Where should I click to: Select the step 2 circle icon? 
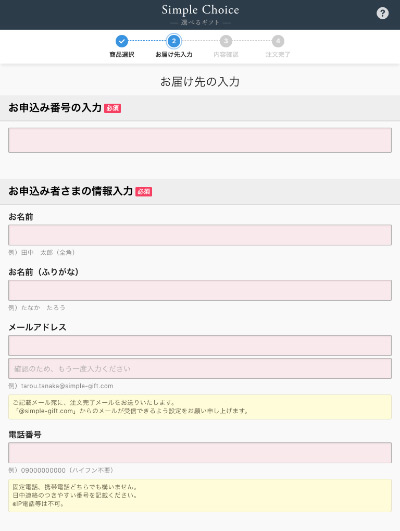pyautogui.click(x=174, y=41)
